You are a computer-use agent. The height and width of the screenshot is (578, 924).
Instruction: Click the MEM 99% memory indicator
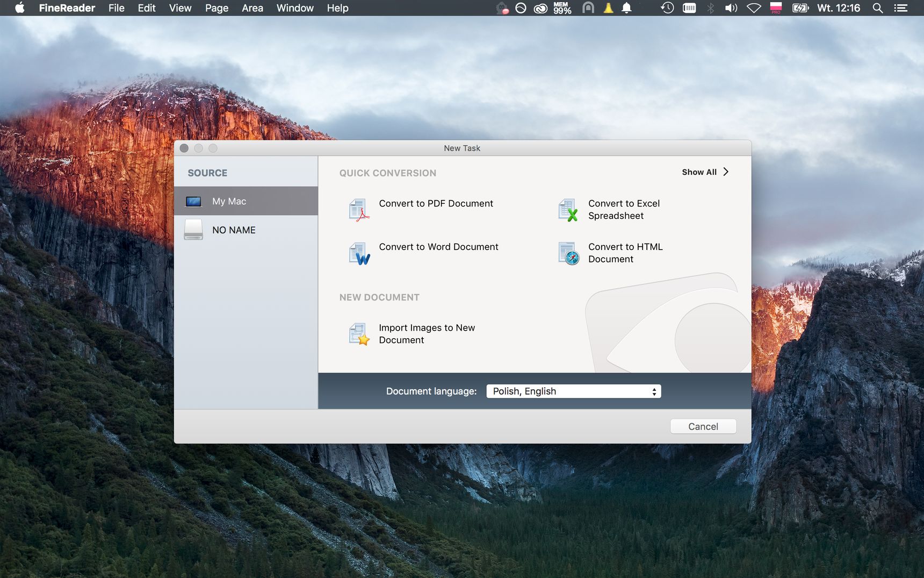tap(562, 8)
